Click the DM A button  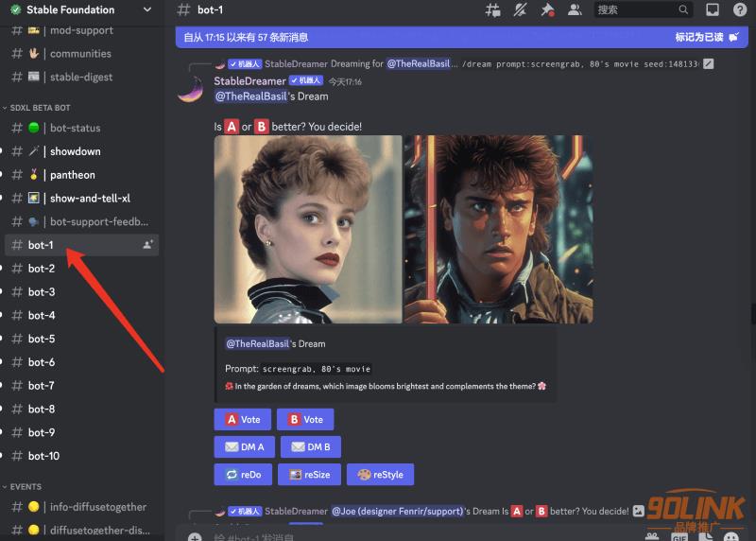pyautogui.click(x=245, y=446)
